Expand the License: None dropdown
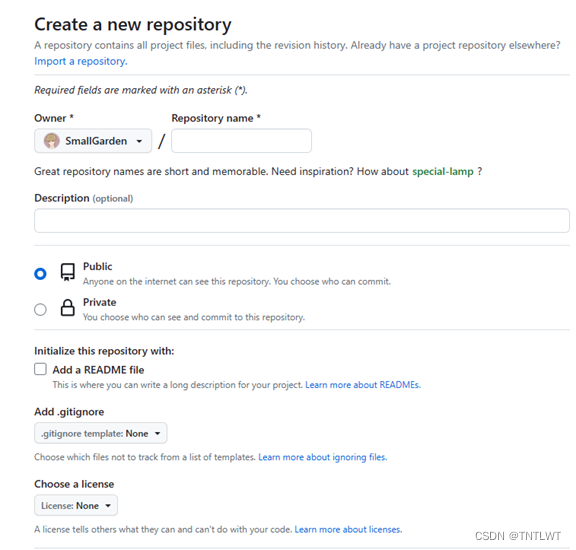 pos(76,506)
